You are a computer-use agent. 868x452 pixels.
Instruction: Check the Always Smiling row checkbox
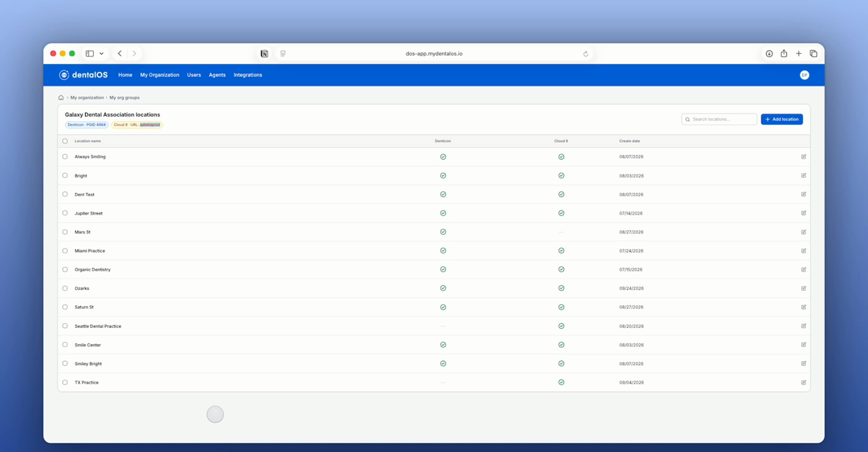(x=65, y=157)
